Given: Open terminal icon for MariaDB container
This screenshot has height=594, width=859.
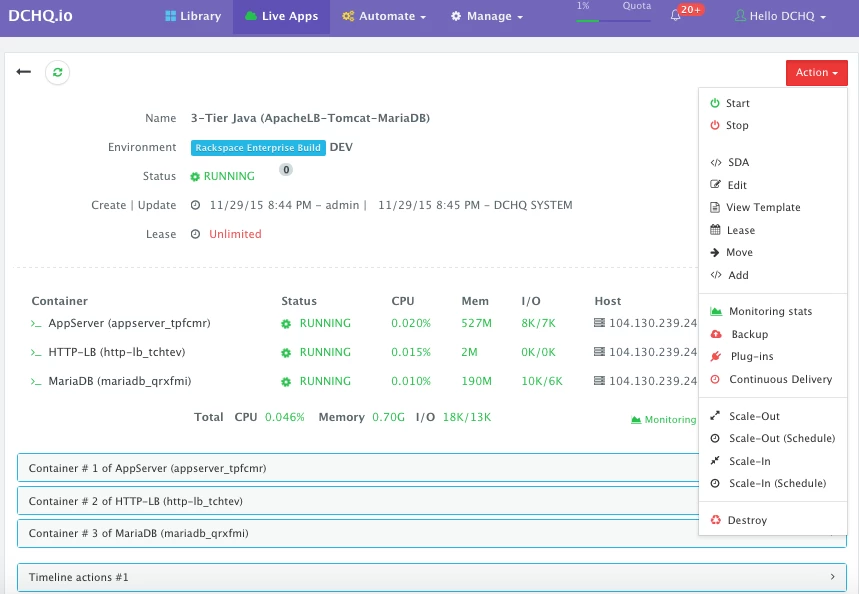Looking at the screenshot, I should pos(36,382).
